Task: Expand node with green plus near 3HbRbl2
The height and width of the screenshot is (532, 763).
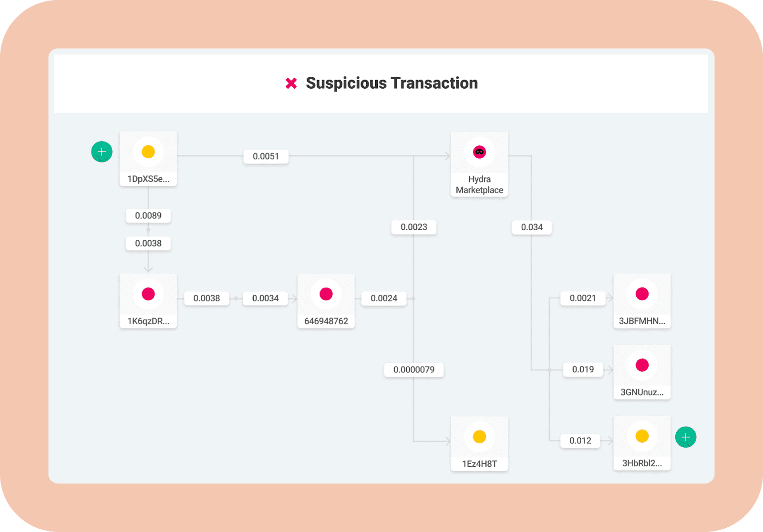Action: coord(686,437)
